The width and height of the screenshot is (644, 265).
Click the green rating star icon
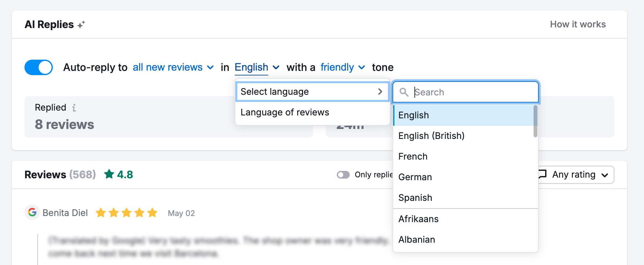(109, 174)
